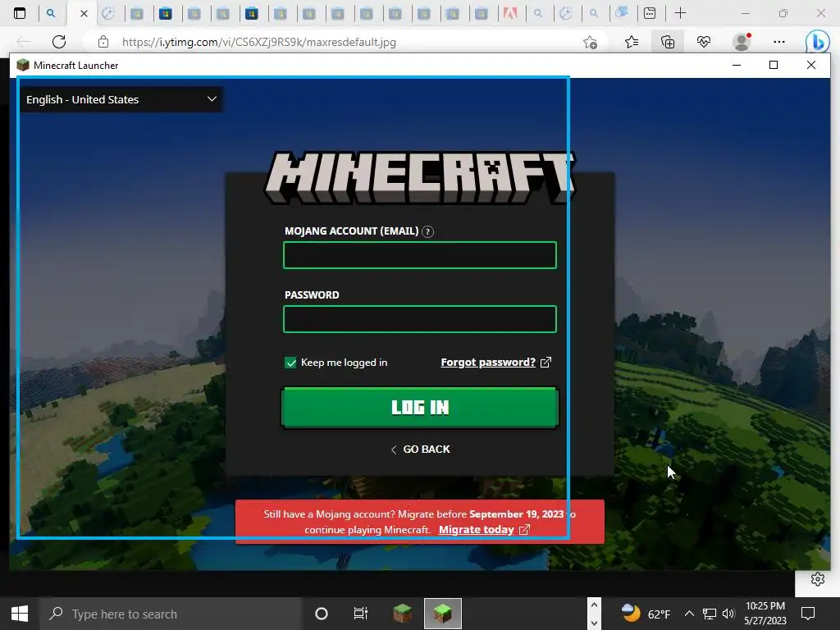Image resolution: width=840 pixels, height=630 pixels.
Task: Select the active Minecraft Launcher taskbar icon
Action: tap(442, 614)
